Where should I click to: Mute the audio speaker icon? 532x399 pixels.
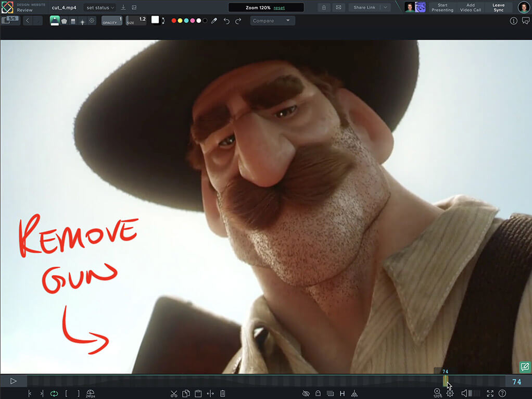tap(464, 394)
